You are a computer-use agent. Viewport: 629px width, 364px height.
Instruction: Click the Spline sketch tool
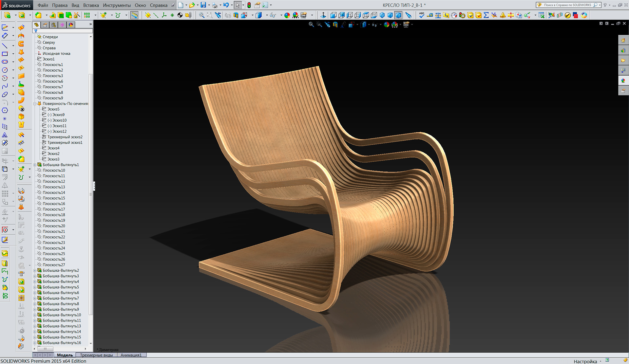[5, 86]
